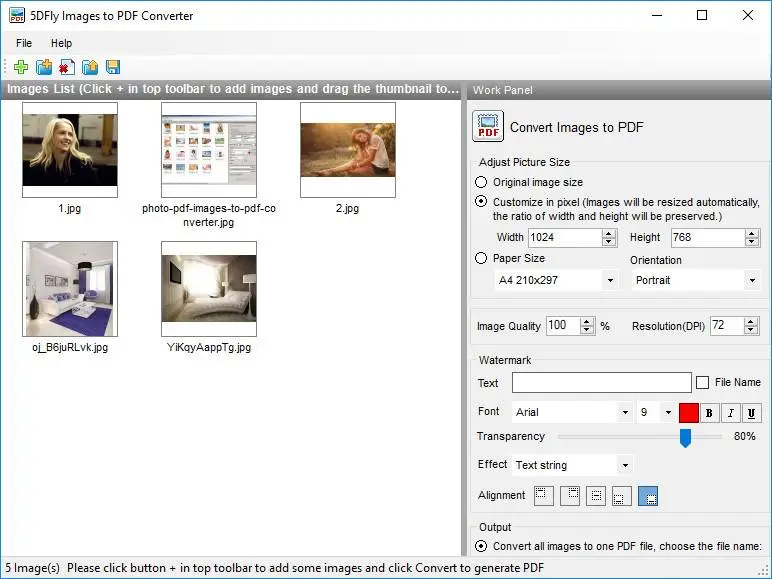Select the YiKqyAappTg.jpg thumbnail

[209, 289]
